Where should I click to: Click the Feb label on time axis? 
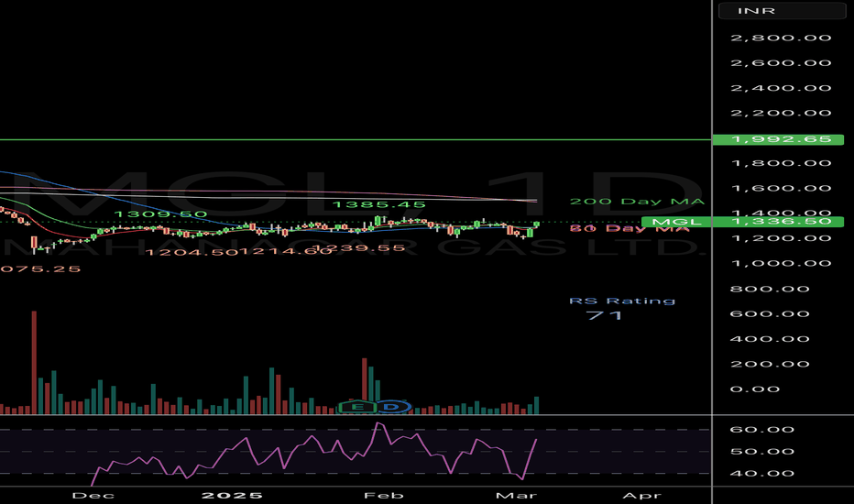click(x=384, y=495)
